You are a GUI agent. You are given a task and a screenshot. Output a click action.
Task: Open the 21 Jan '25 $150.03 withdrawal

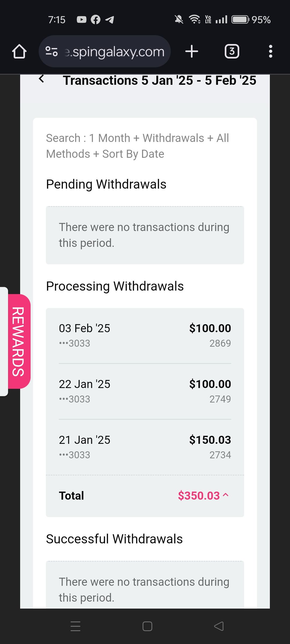[145, 447]
